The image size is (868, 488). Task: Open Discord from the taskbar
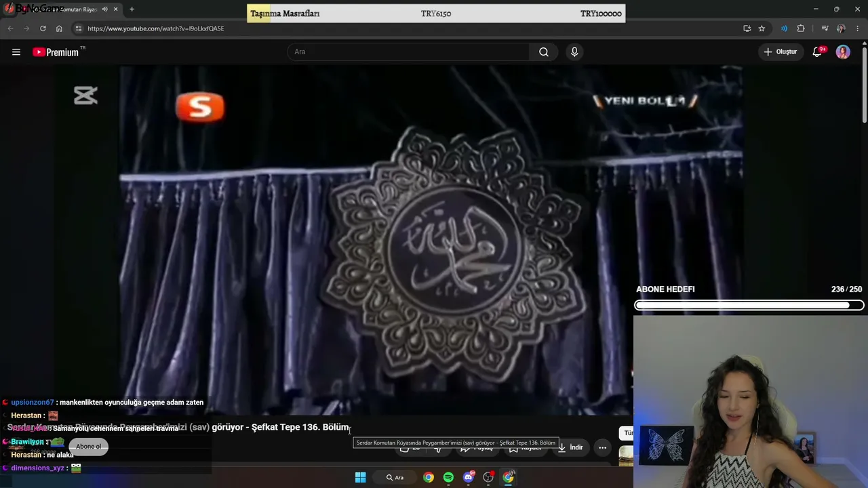[x=468, y=478]
